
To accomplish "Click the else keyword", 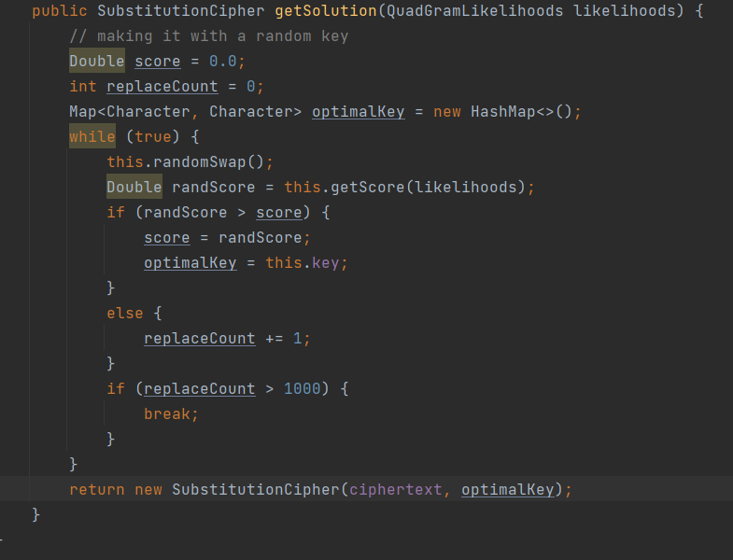I will point(124,314).
